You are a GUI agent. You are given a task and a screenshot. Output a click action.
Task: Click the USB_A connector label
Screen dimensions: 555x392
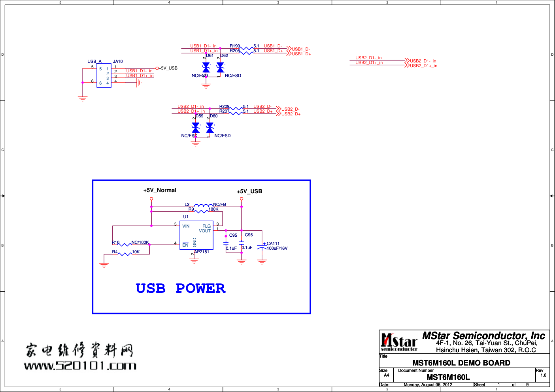tap(94, 61)
